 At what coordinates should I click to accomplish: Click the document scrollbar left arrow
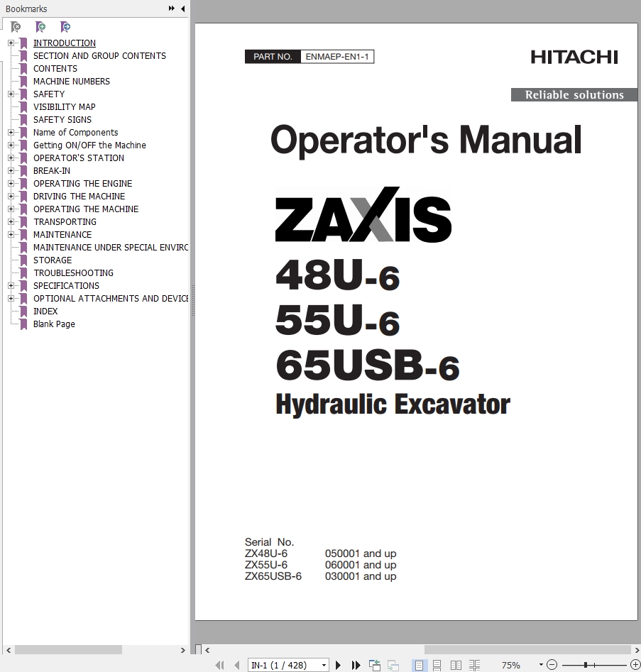pyautogui.click(x=207, y=650)
